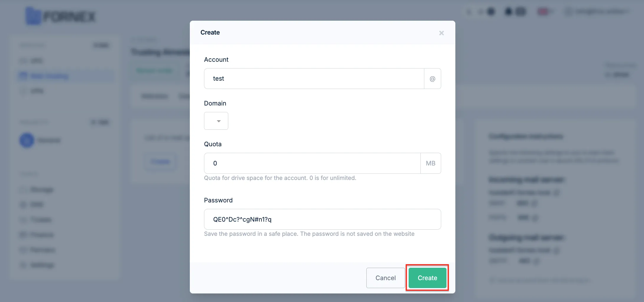644x302 pixels.
Task: Open the Domain dropdown
Action: (216, 121)
